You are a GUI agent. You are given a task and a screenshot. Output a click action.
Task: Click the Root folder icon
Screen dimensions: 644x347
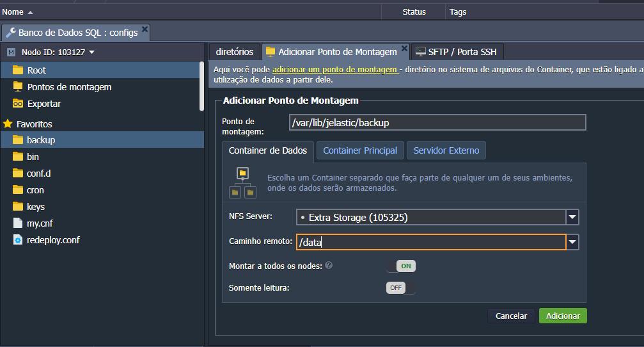[18, 70]
